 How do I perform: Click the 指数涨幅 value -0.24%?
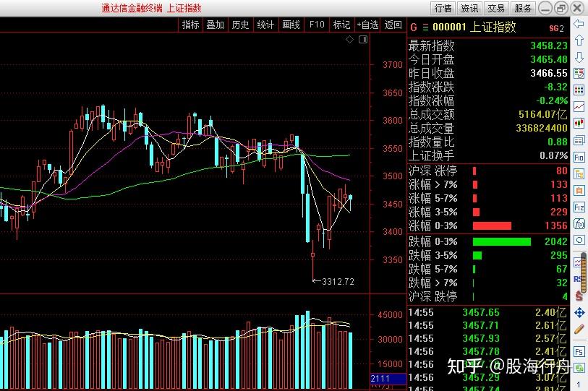coord(552,101)
